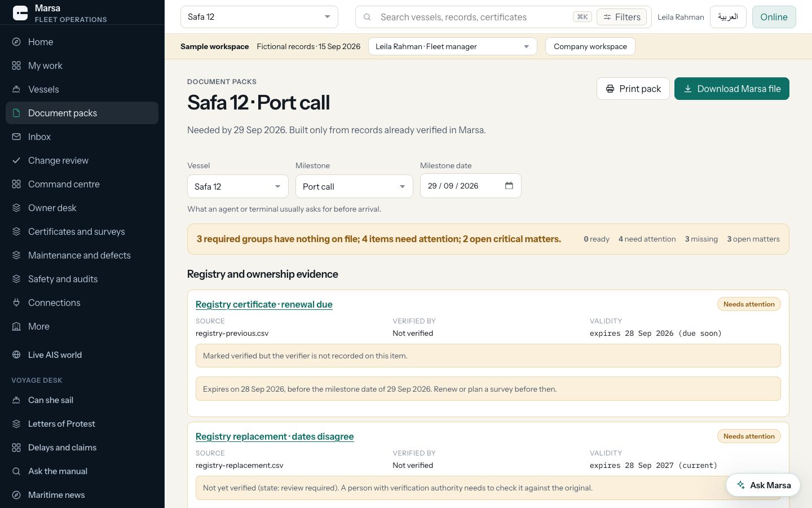Click the More building icon
Viewport: 812px width, 508px height.
pyautogui.click(x=16, y=326)
